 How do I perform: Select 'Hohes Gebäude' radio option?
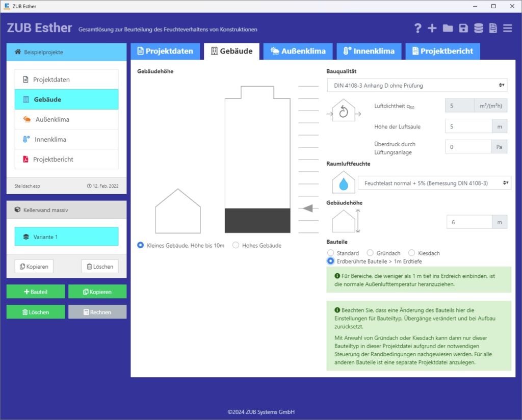[236, 245]
